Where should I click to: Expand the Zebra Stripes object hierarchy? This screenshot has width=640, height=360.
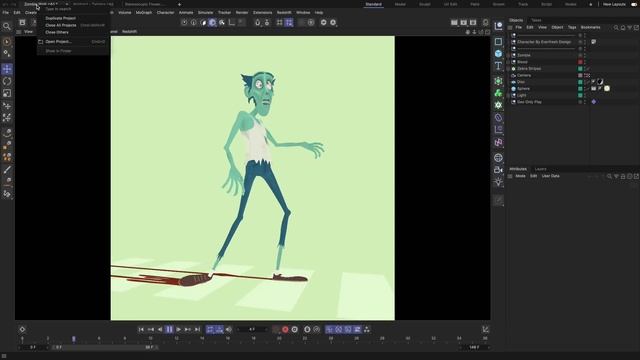(x=509, y=69)
